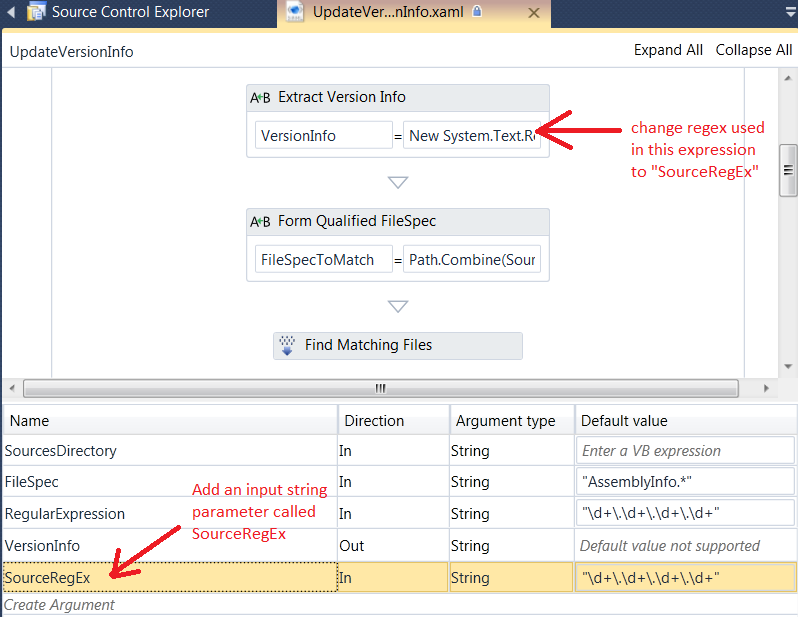Click the Default value column header
The height and width of the screenshot is (617, 798).
point(686,420)
